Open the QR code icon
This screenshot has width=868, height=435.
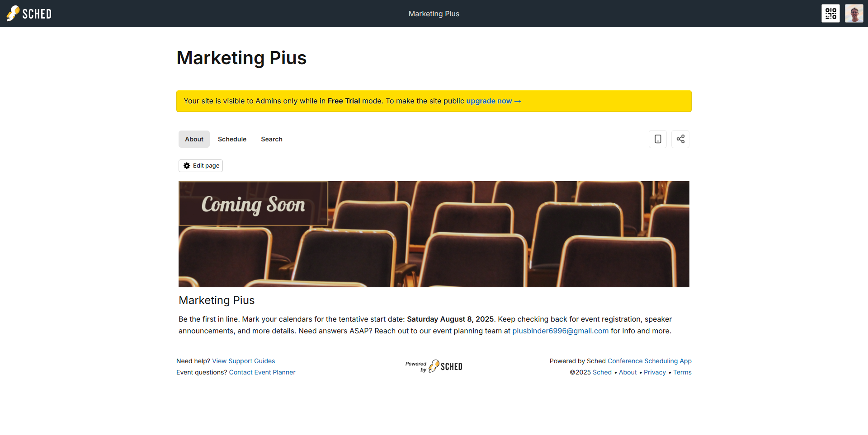830,14
